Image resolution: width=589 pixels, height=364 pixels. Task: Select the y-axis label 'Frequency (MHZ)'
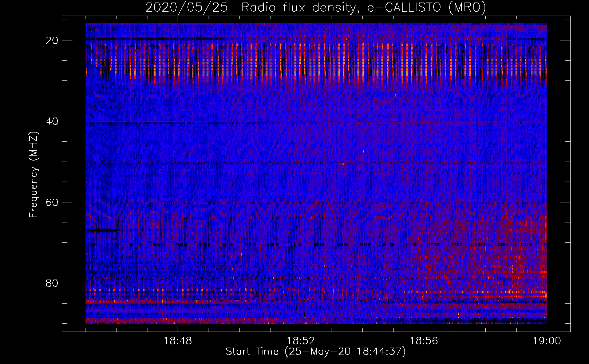tap(33, 174)
